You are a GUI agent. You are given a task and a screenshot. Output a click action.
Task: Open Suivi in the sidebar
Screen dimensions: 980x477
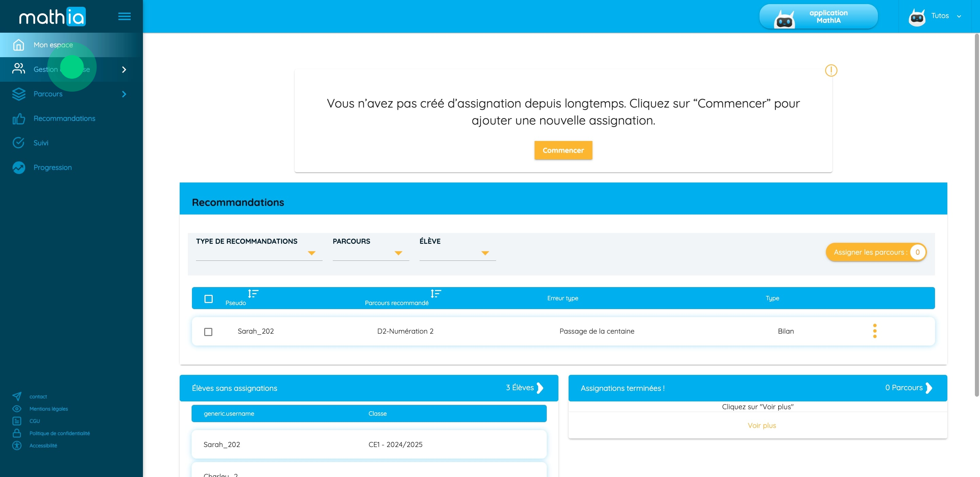(71, 143)
